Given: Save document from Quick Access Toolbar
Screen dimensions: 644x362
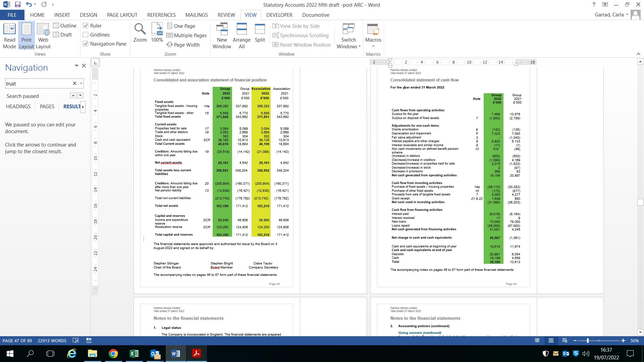Looking at the screenshot, I should coord(17,5).
